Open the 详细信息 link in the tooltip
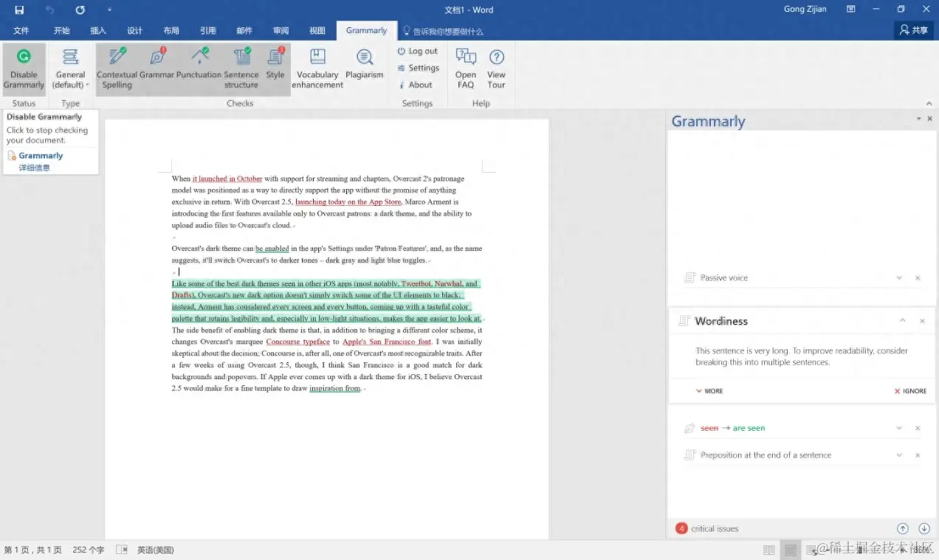This screenshot has width=939, height=560. point(34,167)
